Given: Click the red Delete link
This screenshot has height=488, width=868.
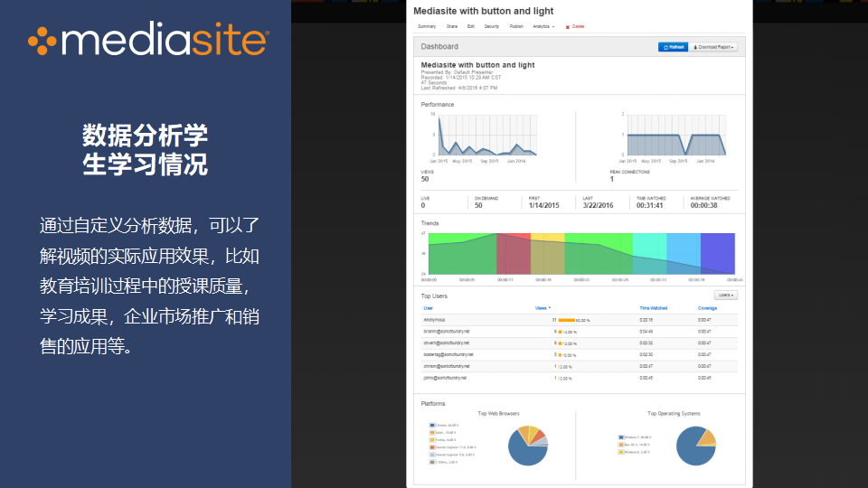Looking at the screenshot, I should point(578,26).
